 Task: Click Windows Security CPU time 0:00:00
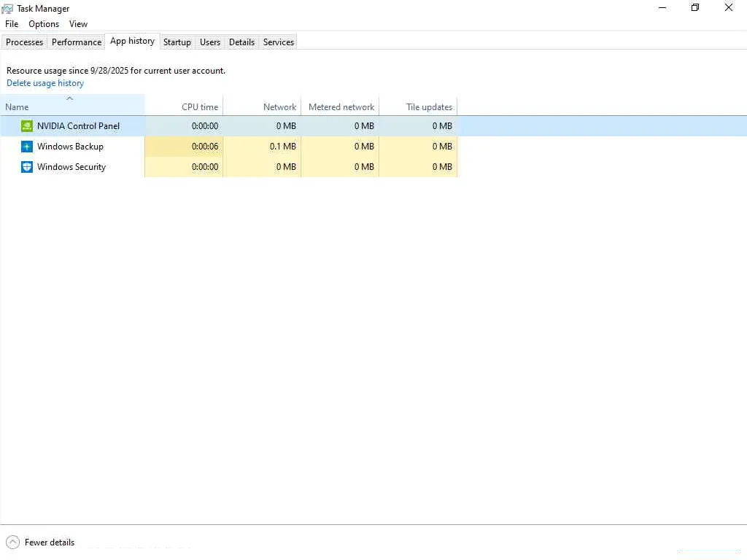[184, 167]
